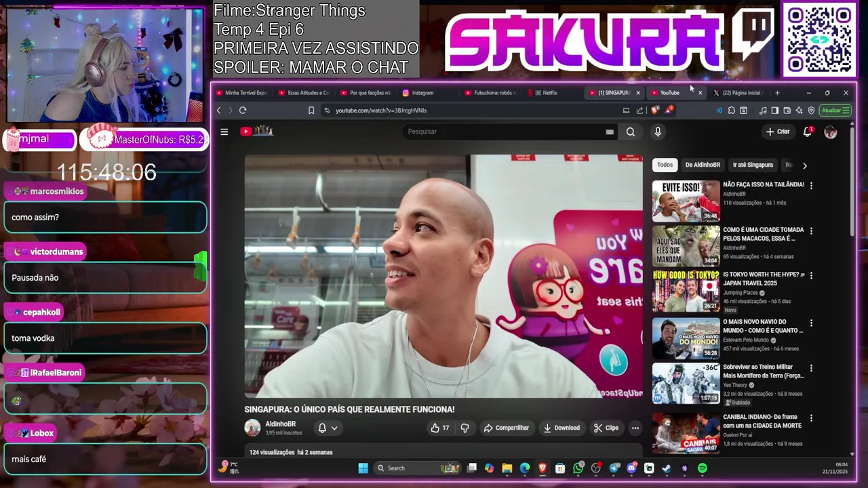Open options for NÃO FAÇA ISSO NA TAILÂNDIA video
This screenshot has height=488, width=868.
pyautogui.click(x=811, y=186)
